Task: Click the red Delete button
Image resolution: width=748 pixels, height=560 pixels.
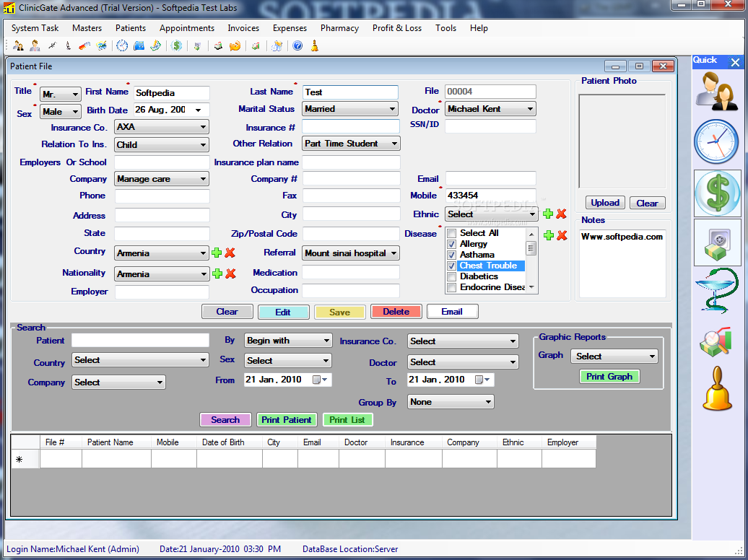Action: click(396, 312)
